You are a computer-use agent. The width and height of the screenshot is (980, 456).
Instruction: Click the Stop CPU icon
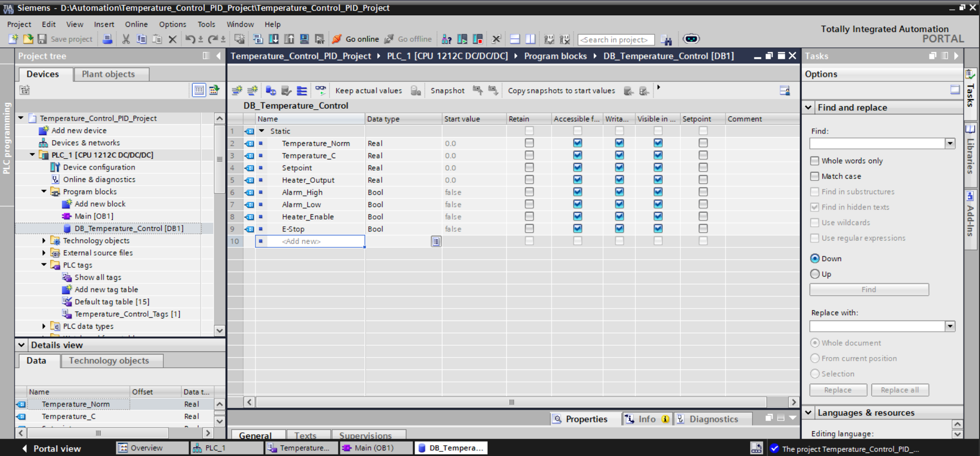pyautogui.click(x=477, y=39)
